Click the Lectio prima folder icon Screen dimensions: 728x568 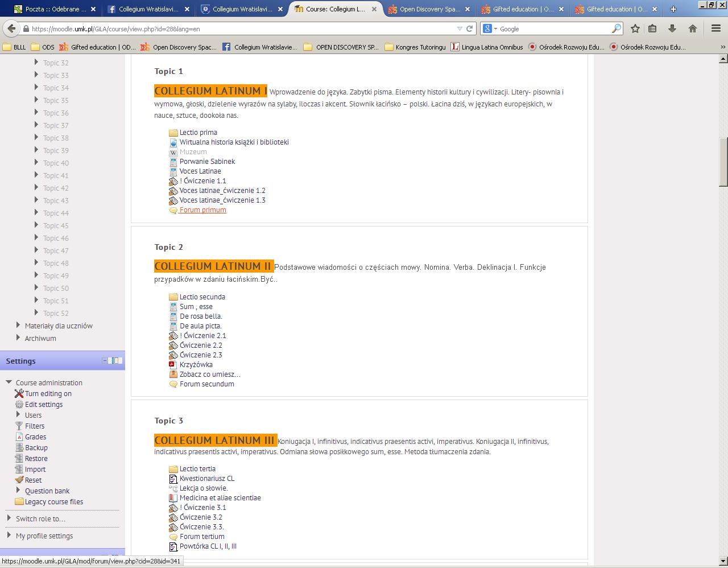pos(173,133)
